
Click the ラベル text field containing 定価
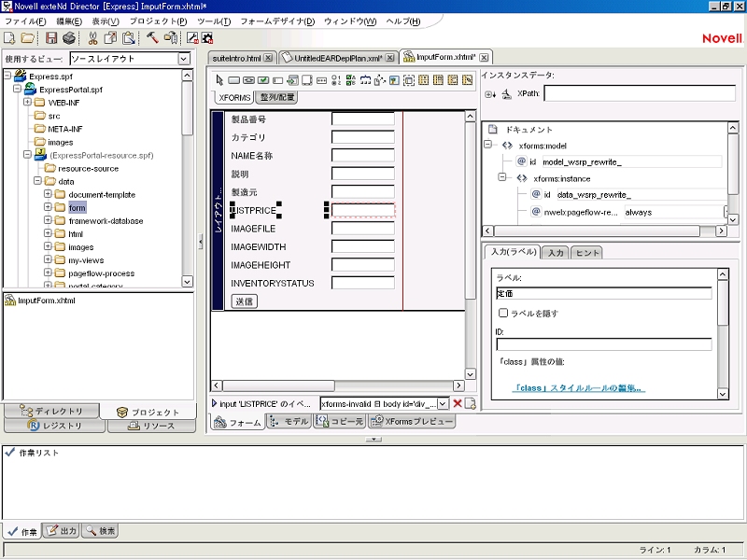[603, 293]
